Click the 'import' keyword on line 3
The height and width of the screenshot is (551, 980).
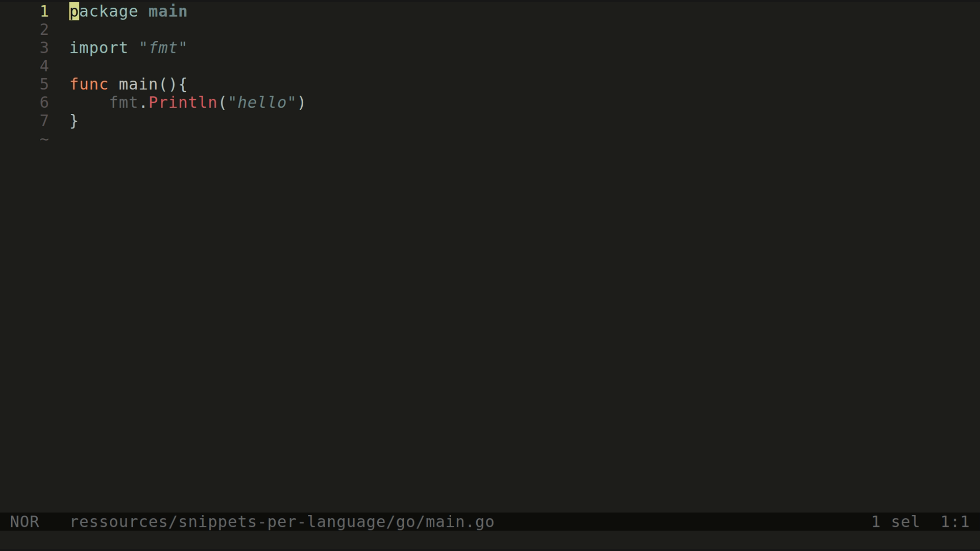tap(99, 48)
